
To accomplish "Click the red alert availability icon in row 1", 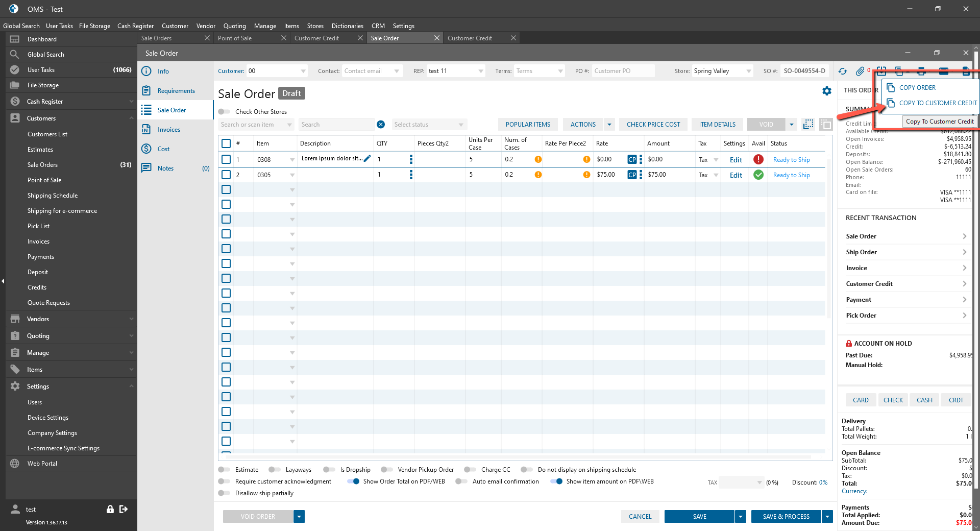I will tap(758, 159).
